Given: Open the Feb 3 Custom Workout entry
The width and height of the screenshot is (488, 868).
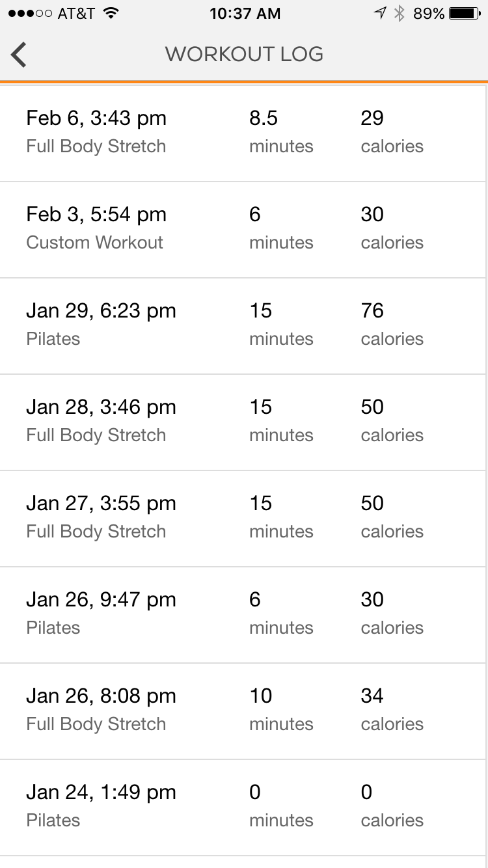Looking at the screenshot, I should pyautogui.click(x=243, y=230).
